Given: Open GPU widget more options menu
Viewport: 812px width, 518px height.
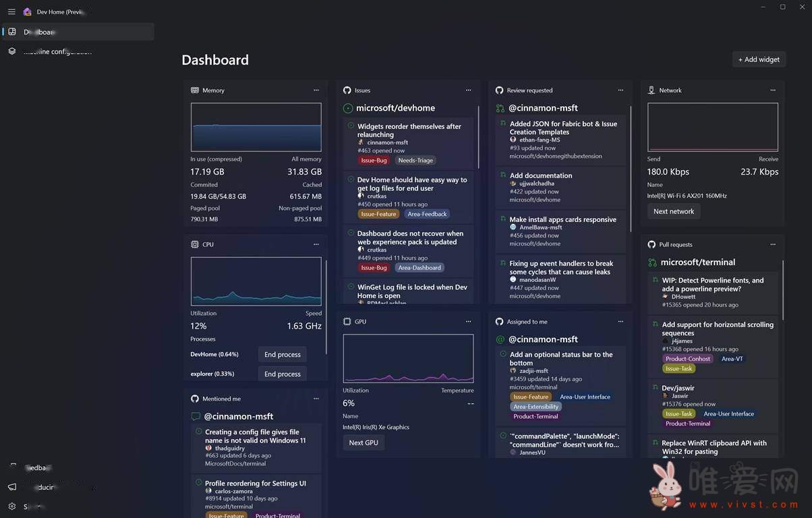Looking at the screenshot, I should pos(469,322).
